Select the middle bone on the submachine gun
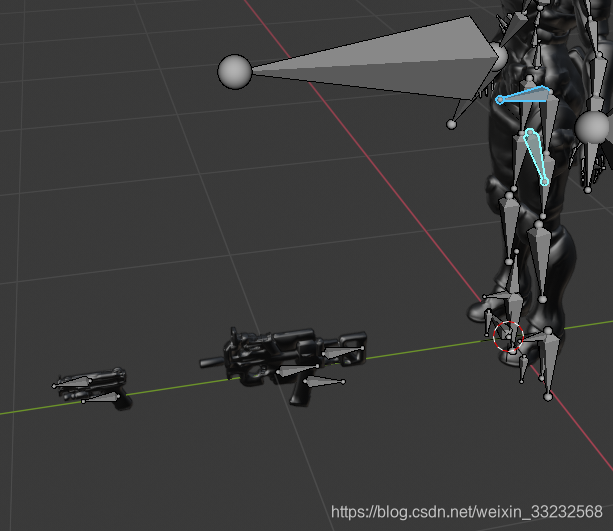The image size is (613, 531). click(297, 370)
